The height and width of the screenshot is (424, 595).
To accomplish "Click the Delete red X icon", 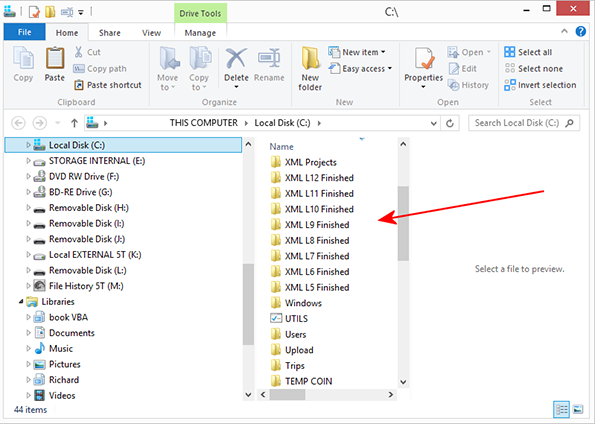I will (x=236, y=59).
